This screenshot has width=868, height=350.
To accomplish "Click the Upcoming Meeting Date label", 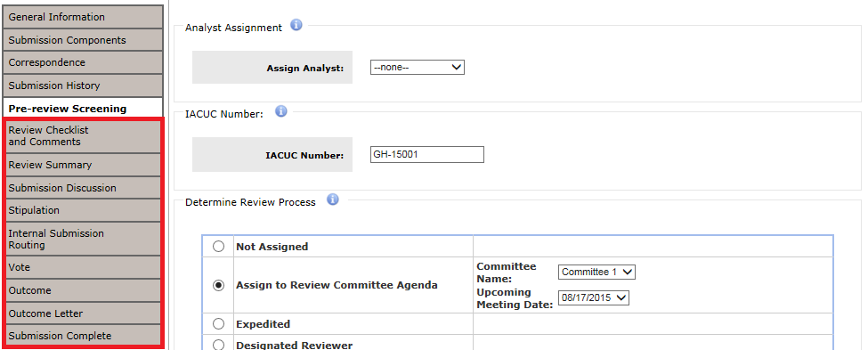I will point(515,298).
